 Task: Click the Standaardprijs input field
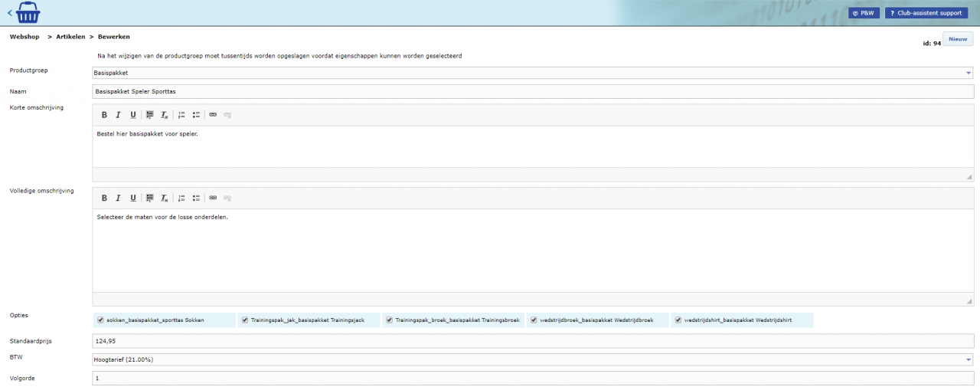pos(532,340)
